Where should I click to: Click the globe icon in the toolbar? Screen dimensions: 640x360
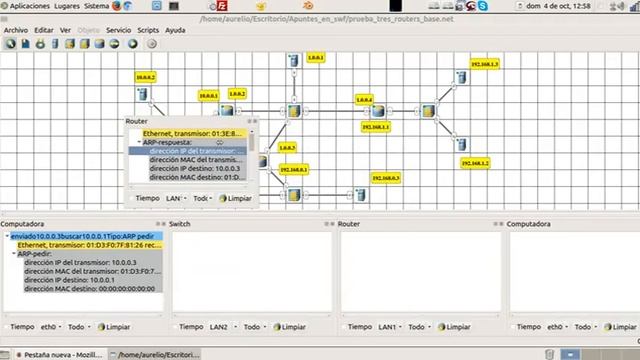[x=11, y=44]
